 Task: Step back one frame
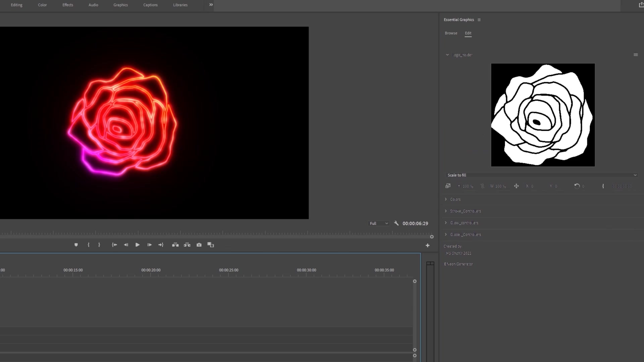click(x=126, y=245)
